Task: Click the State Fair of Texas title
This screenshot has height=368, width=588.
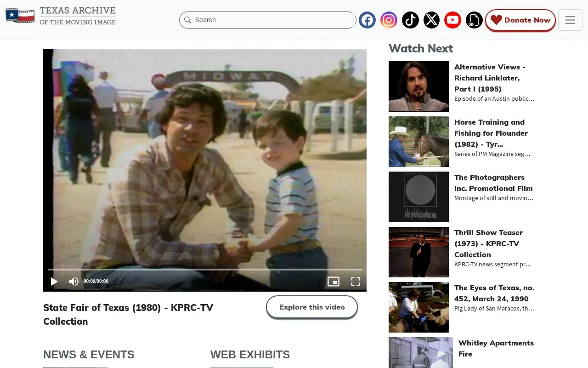Action: click(x=128, y=314)
